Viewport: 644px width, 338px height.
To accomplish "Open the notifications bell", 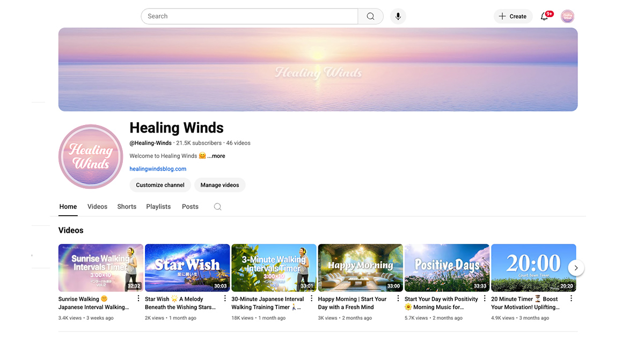I will click(x=544, y=16).
